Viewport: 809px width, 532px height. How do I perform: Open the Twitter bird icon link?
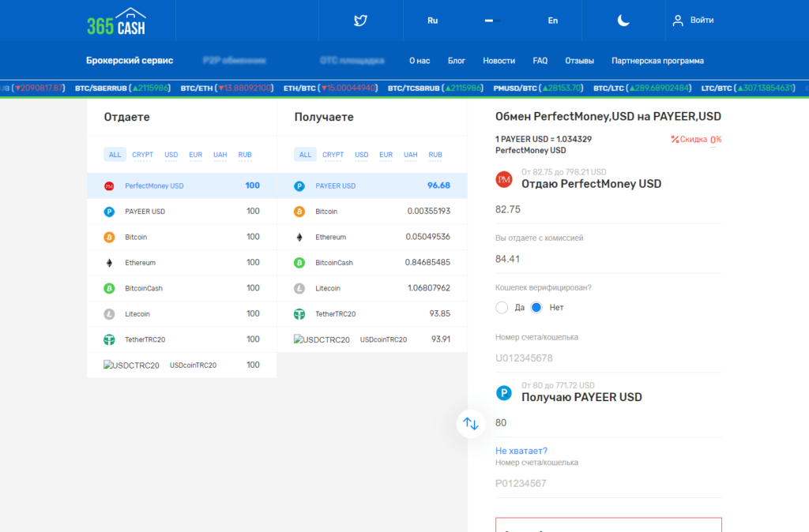coord(360,20)
